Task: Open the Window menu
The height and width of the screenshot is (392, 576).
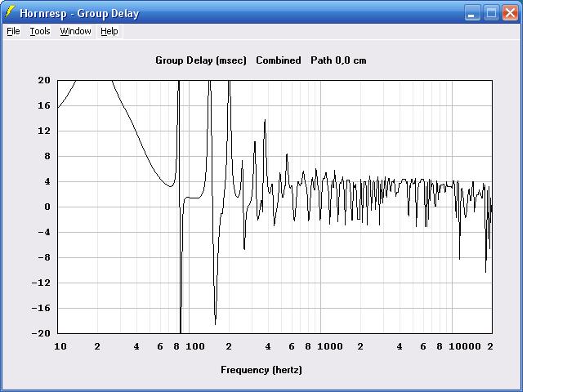Action: [75, 31]
